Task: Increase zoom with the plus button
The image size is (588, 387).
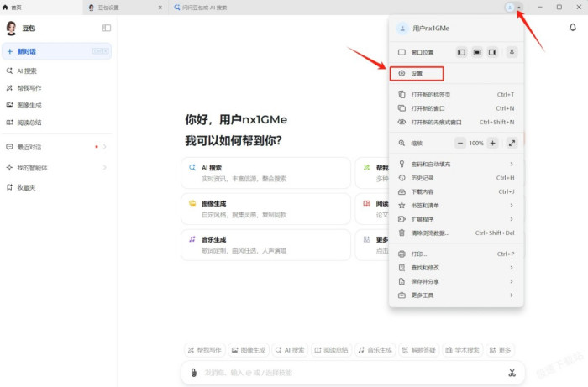Action: pos(493,143)
